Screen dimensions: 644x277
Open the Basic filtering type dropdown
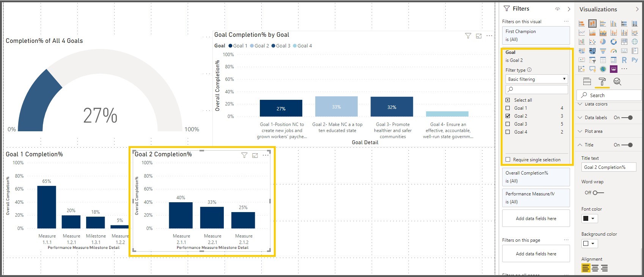tap(537, 79)
